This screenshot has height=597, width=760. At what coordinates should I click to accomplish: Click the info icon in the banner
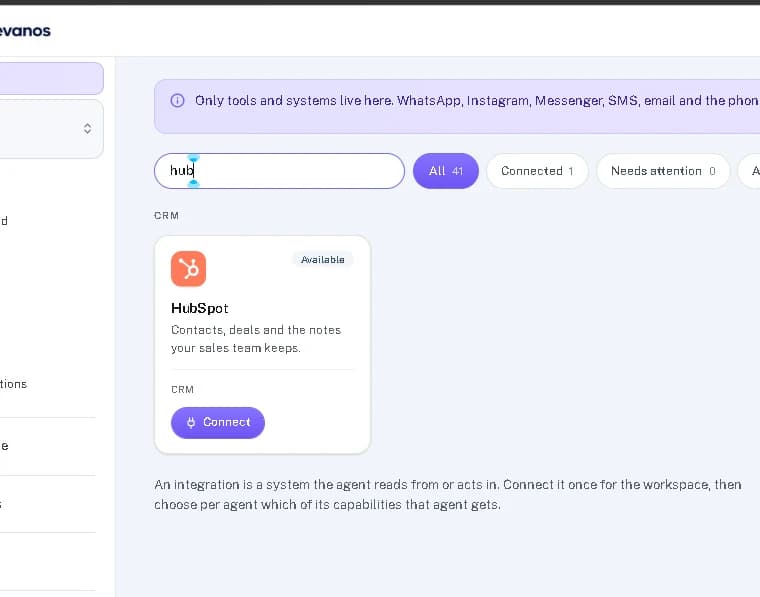pyautogui.click(x=177, y=100)
